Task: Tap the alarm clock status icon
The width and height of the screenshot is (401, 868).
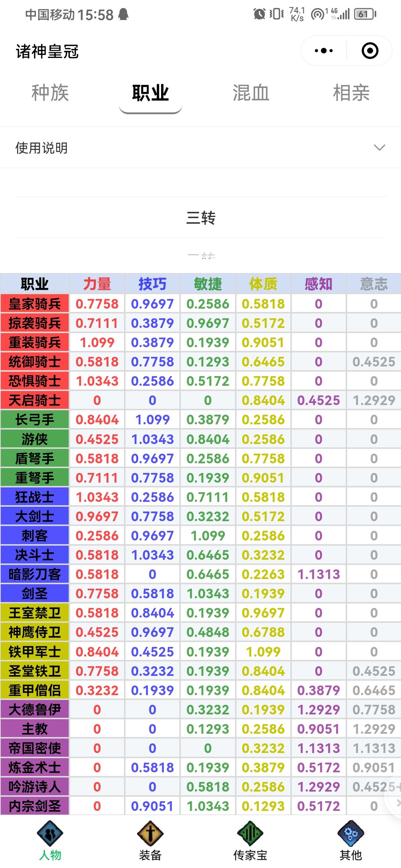Action: pyautogui.click(x=259, y=14)
